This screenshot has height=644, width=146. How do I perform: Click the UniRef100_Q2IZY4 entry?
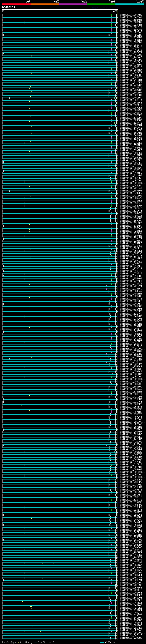point(131,286)
